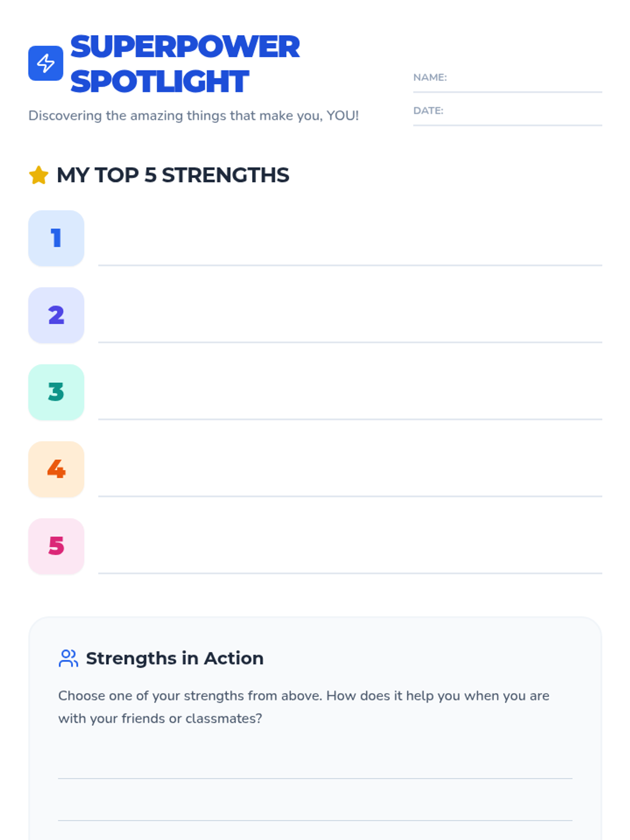Click the SUPERPOWER SPOTLIGHT title

(x=185, y=64)
